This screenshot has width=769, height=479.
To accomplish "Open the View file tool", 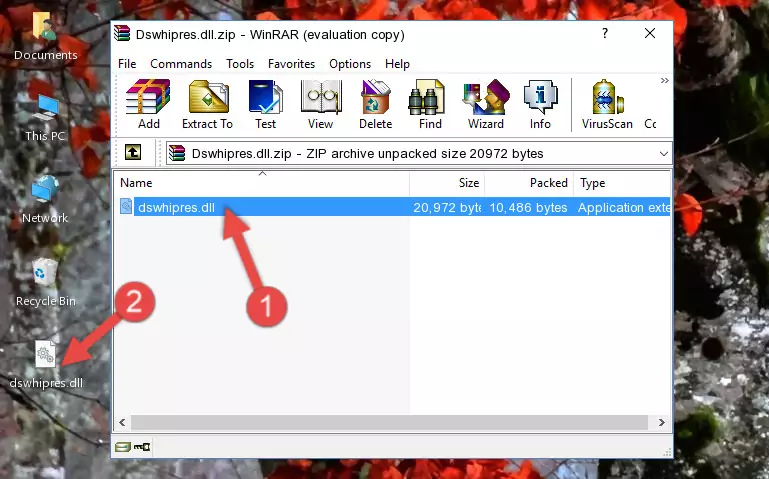I will click(x=321, y=104).
